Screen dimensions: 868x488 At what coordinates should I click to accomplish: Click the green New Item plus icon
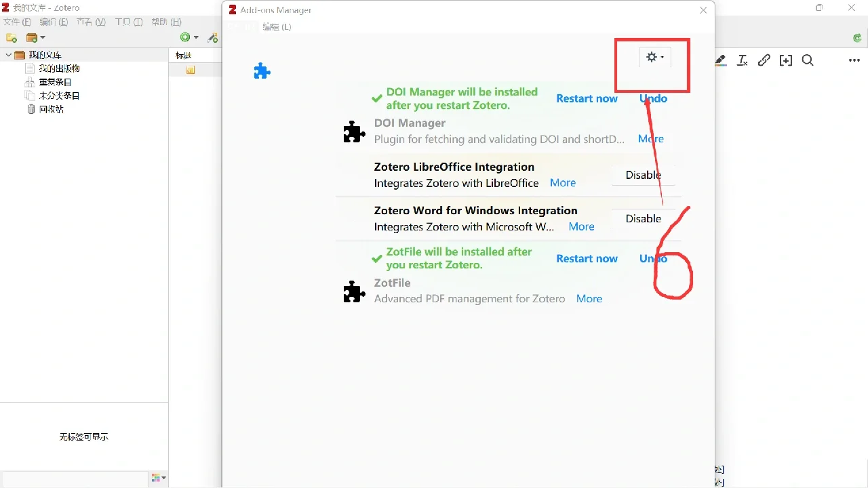[185, 37]
